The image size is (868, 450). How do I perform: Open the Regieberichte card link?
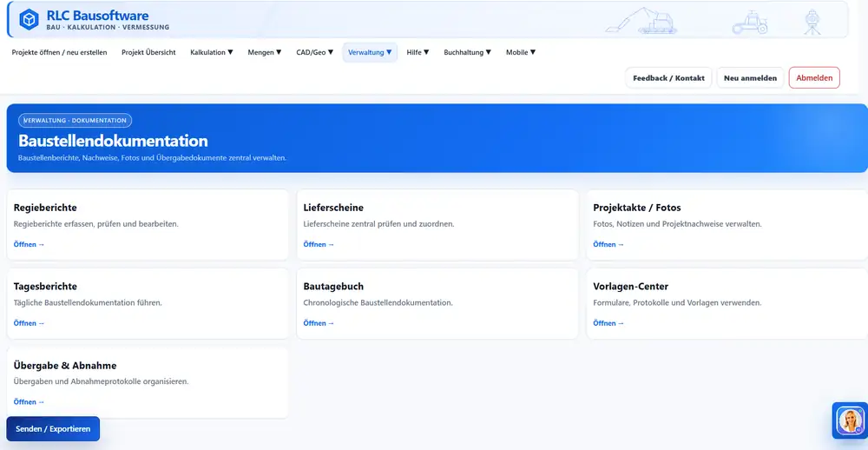tap(29, 244)
